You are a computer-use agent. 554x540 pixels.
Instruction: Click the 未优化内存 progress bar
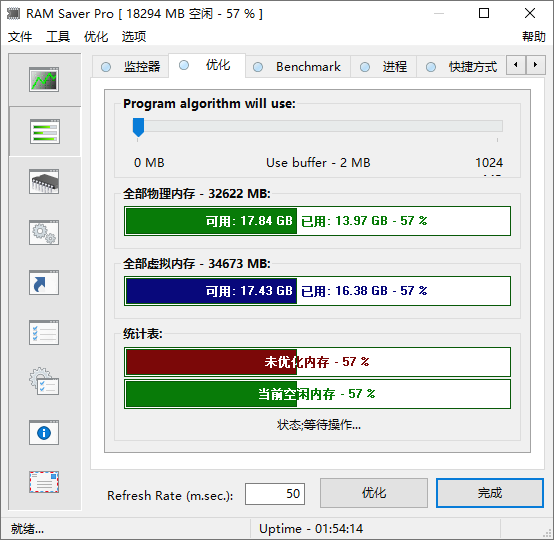[x=317, y=362]
